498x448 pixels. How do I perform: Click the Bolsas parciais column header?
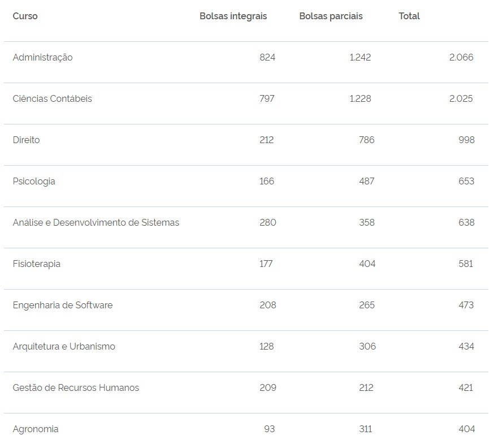(331, 16)
